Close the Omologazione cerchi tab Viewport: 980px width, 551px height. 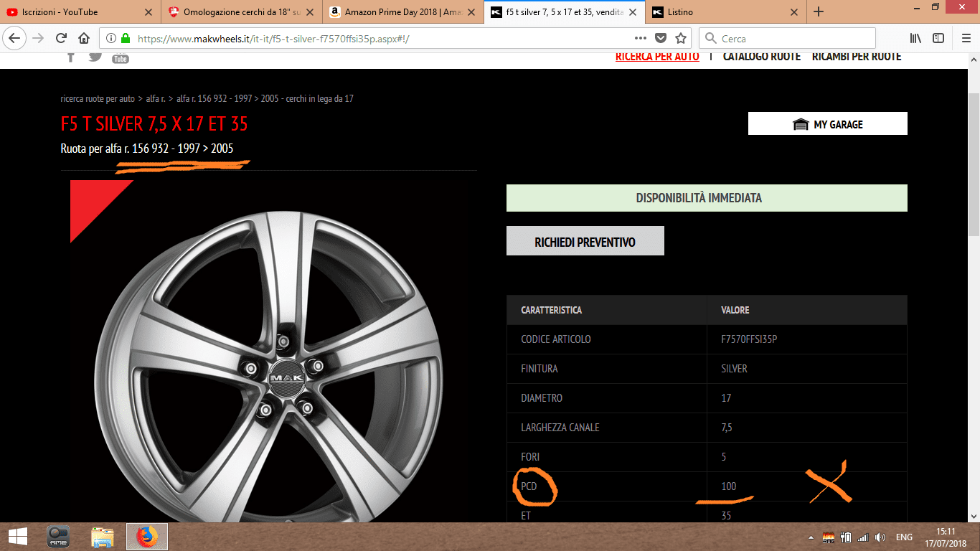click(x=310, y=12)
